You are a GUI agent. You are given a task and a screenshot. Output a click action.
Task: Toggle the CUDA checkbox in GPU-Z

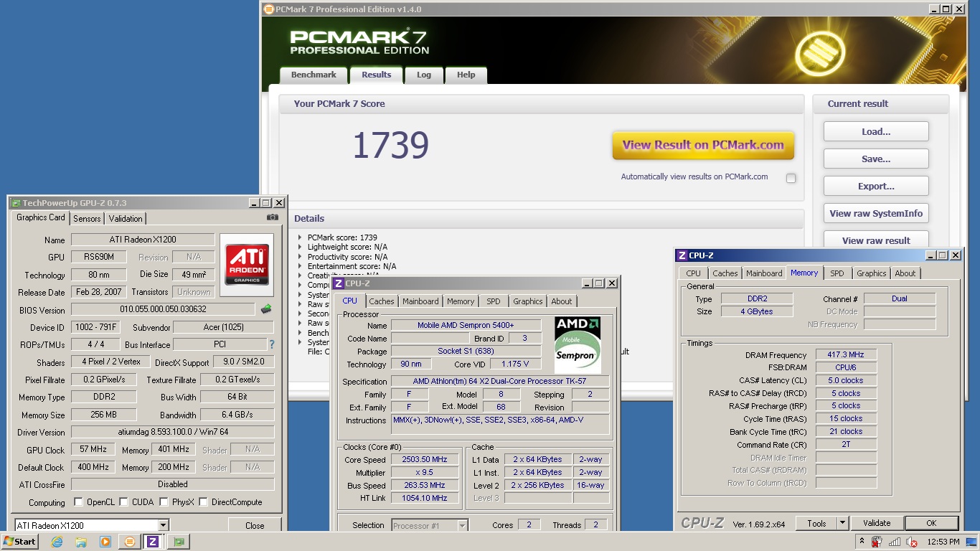click(123, 502)
